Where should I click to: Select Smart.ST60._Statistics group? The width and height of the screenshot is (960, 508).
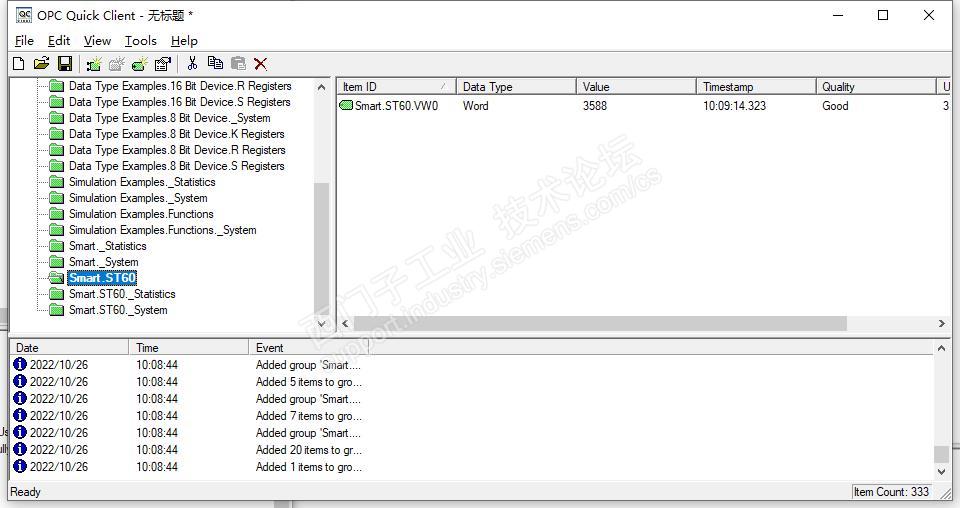pos(122,294)
